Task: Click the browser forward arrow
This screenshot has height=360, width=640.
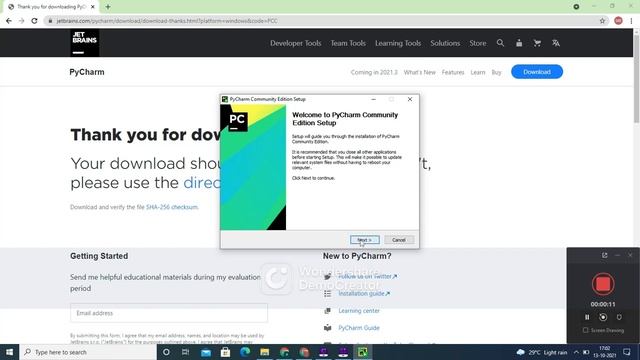Action: point(22,20)
